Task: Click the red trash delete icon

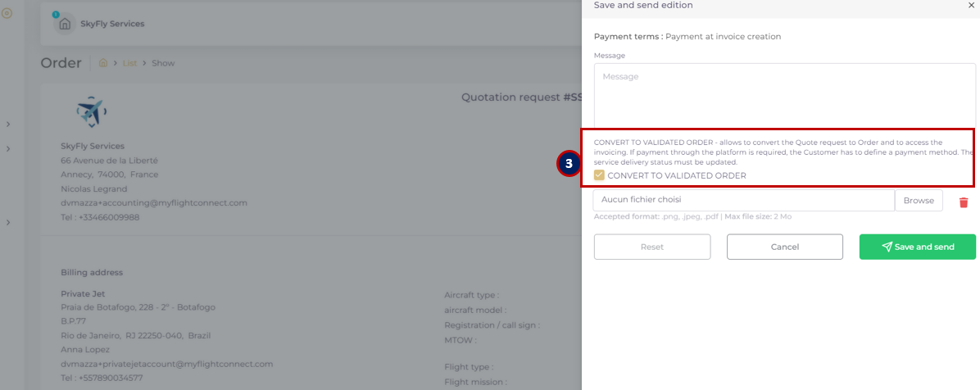Action: (x=963, y=202)
